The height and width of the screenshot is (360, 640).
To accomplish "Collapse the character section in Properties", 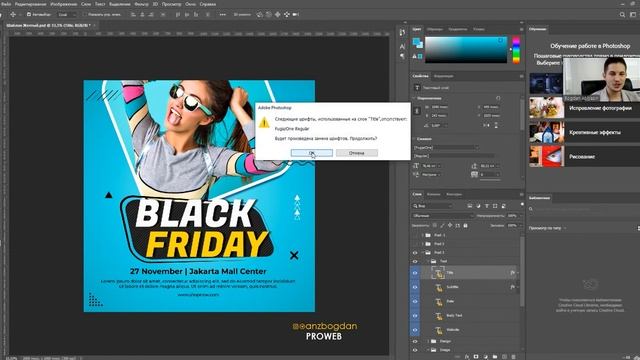I will pos(414,139).
